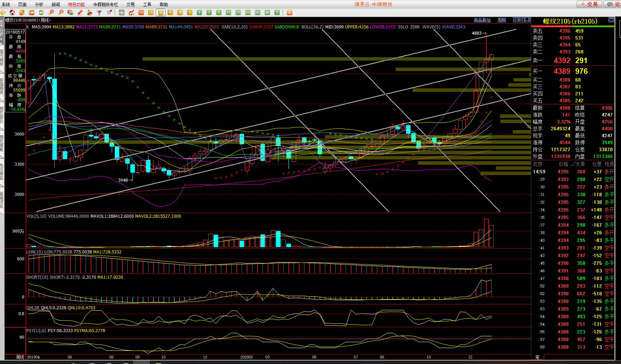This screenshot has width=621, height=364.
Task: Open the red home icon
Action: (x=12, y=12)
